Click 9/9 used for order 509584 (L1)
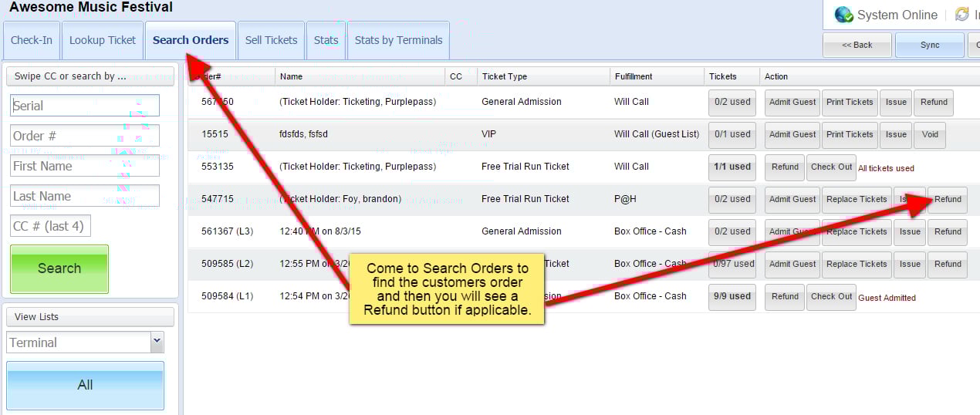The height and width of the screenshot is (415, 980). coord(732,296)
